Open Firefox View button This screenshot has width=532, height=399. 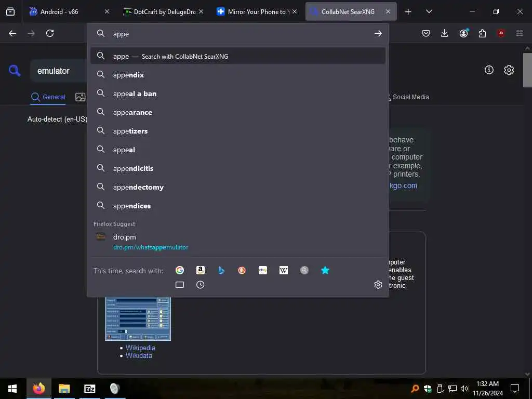click(10, 11)
